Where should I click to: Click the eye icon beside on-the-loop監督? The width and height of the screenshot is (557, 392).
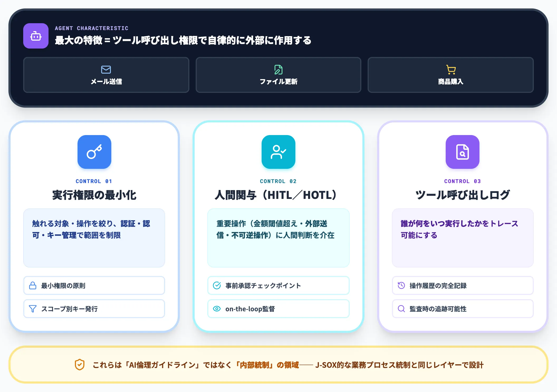217,309
